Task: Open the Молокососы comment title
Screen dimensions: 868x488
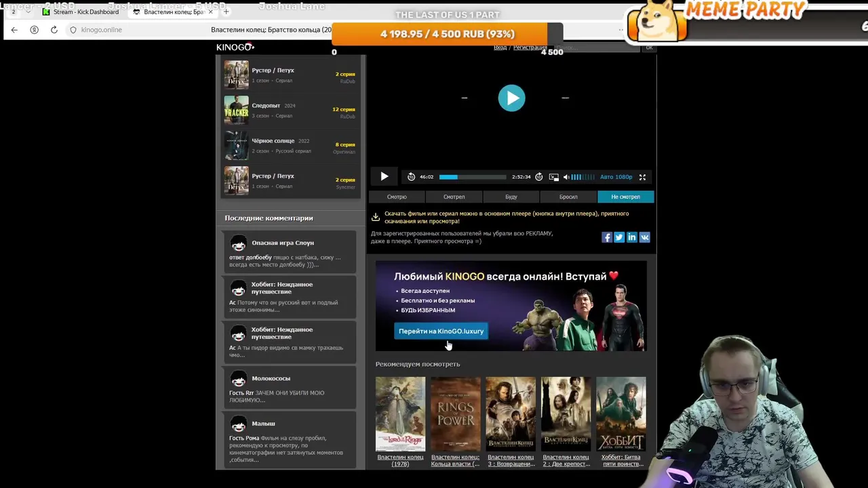Action: [271, 378]
